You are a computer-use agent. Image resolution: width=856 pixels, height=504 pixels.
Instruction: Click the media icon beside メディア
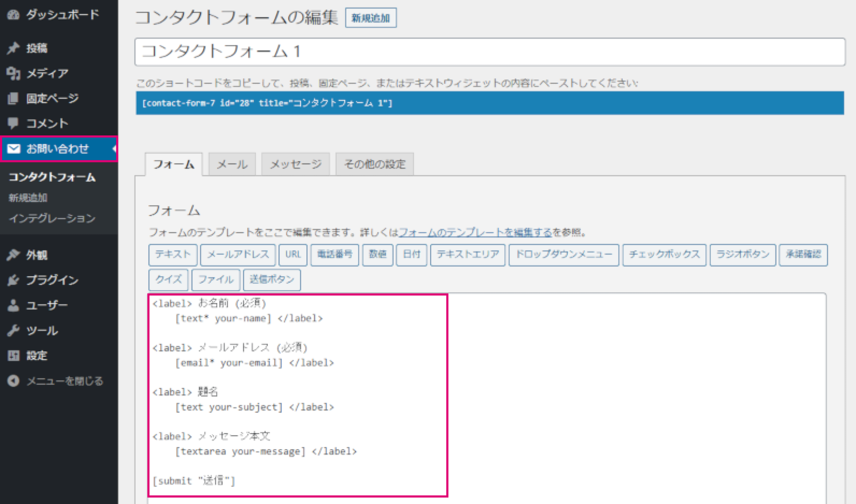(x=13, y=73)
